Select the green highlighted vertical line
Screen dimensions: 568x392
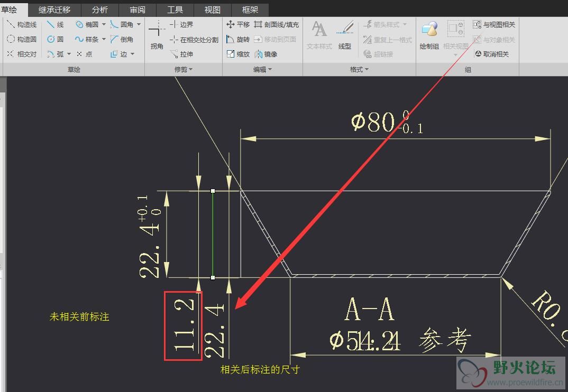click(213, 234)
